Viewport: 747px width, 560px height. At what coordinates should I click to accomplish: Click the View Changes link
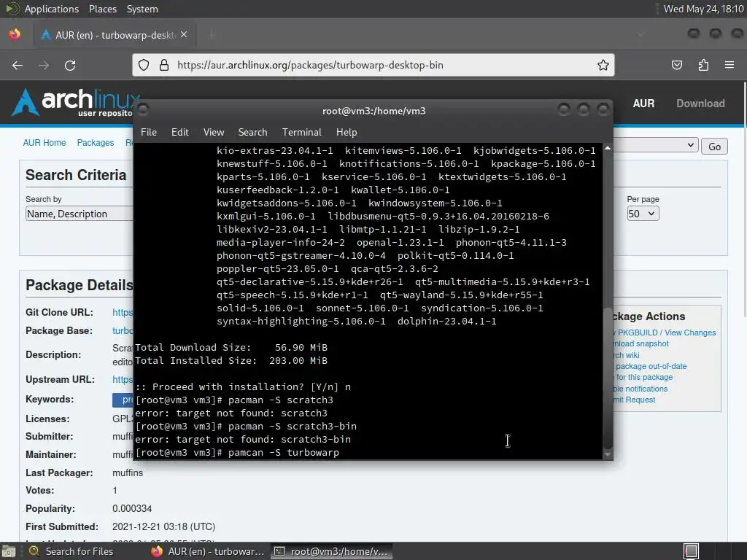click(690, 332)
